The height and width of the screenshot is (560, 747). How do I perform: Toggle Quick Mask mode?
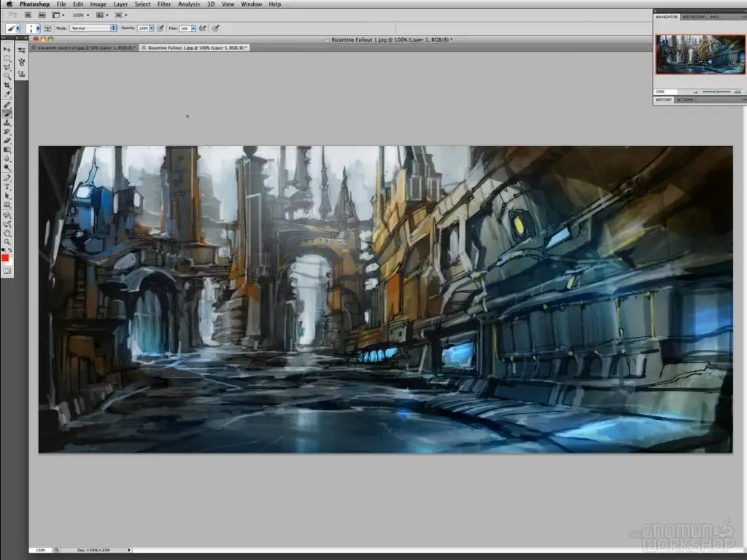tap(7, 271)
